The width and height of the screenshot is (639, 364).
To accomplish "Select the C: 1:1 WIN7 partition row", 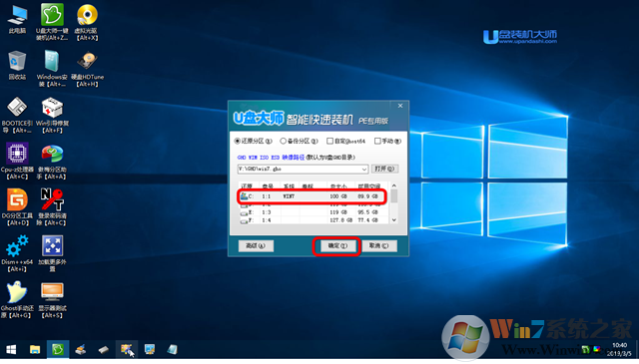I will click(x=314, y=196).
